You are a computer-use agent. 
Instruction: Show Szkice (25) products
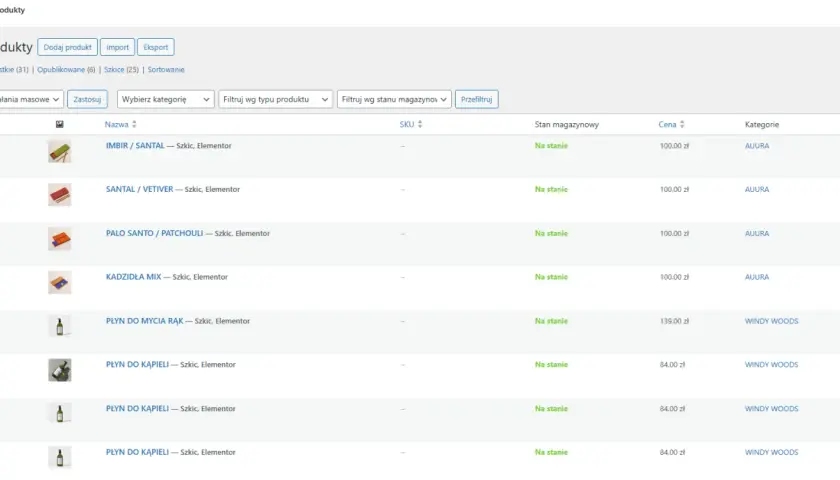121,70
